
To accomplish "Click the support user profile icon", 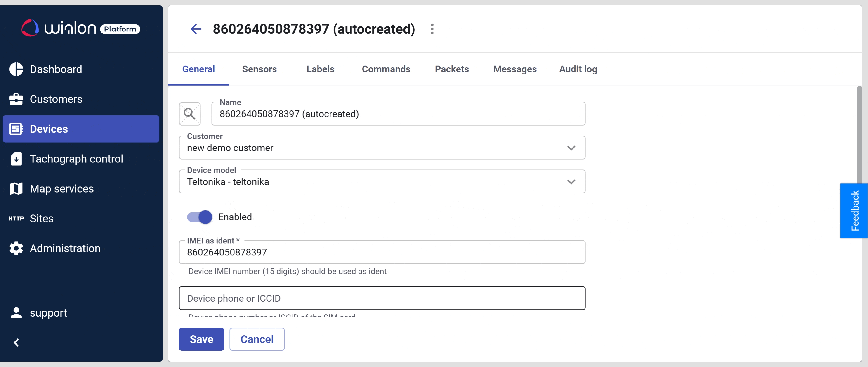I will pyautogui.click(x=16, y=313).
